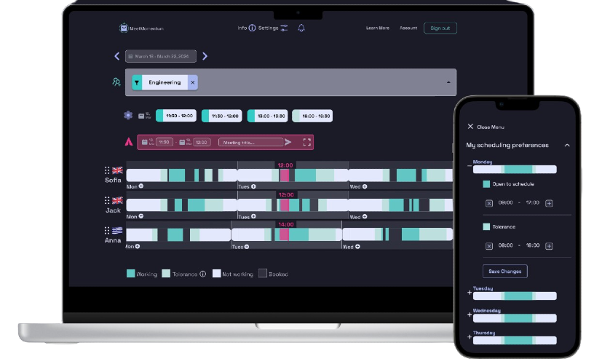Click the 14:00 marker on Anna's timeline
Screen dimensions: 594x364
[286, 224]
